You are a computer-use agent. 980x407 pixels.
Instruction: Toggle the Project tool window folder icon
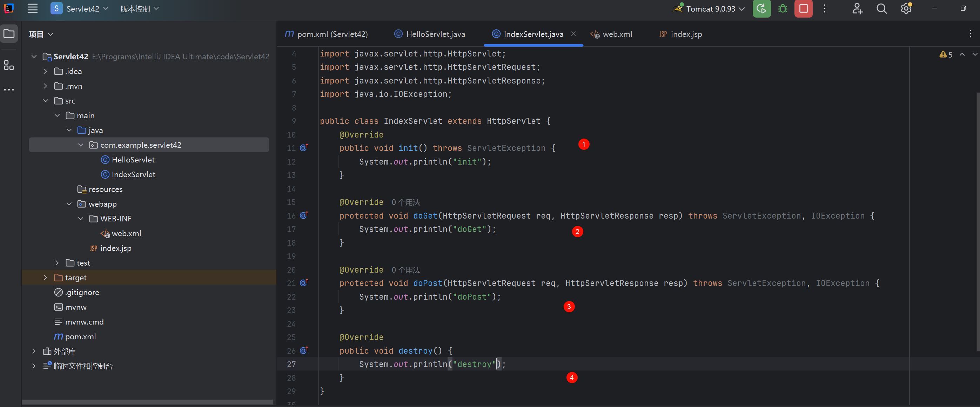point(9,34)
